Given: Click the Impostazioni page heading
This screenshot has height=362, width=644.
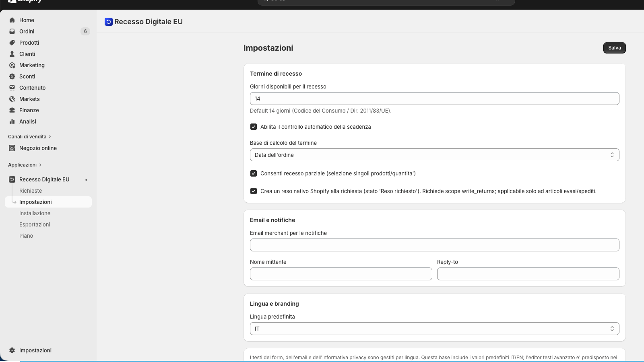Looking at the screenshot, I should coord(268,48).
